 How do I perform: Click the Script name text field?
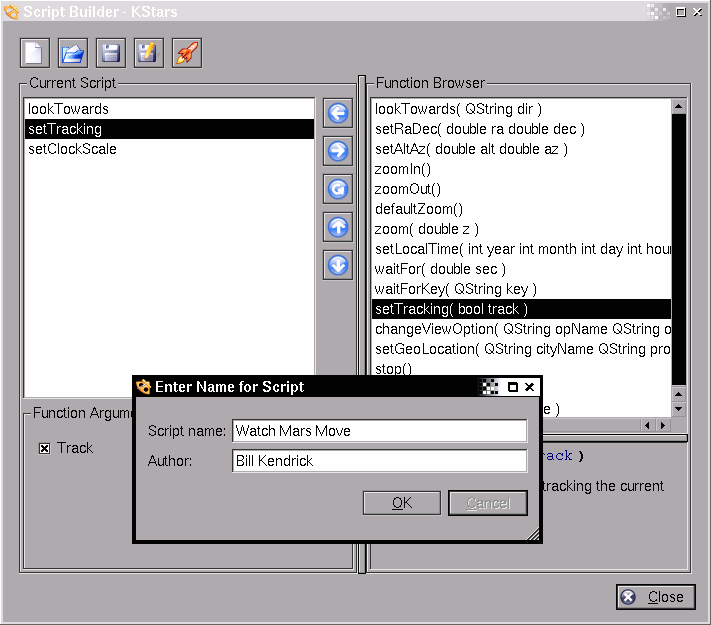pos(379,431)
